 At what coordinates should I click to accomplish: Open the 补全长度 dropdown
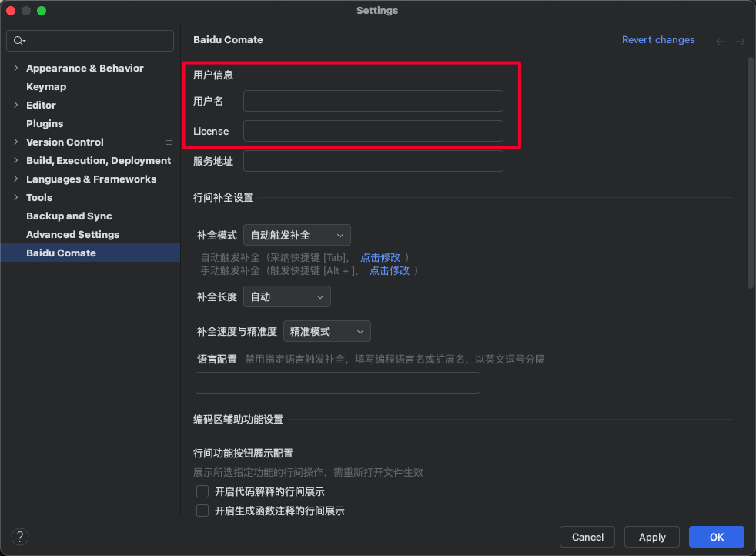(x=287, y=296)
